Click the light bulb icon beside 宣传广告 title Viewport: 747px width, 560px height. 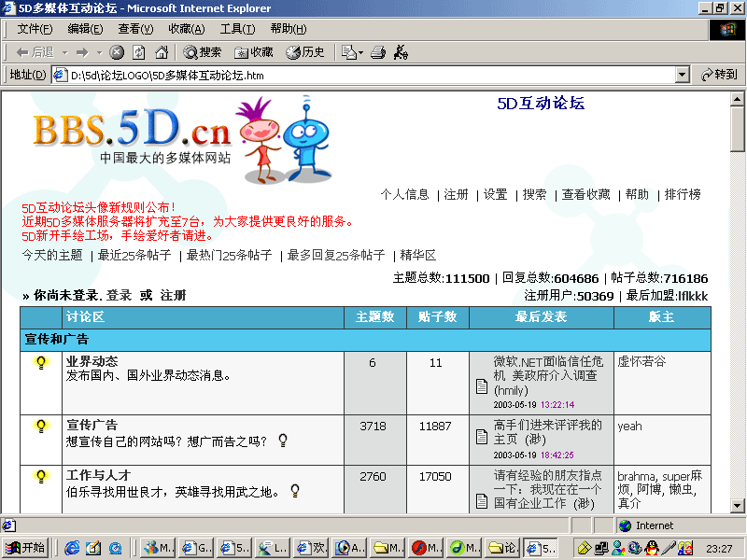[41, 426]
